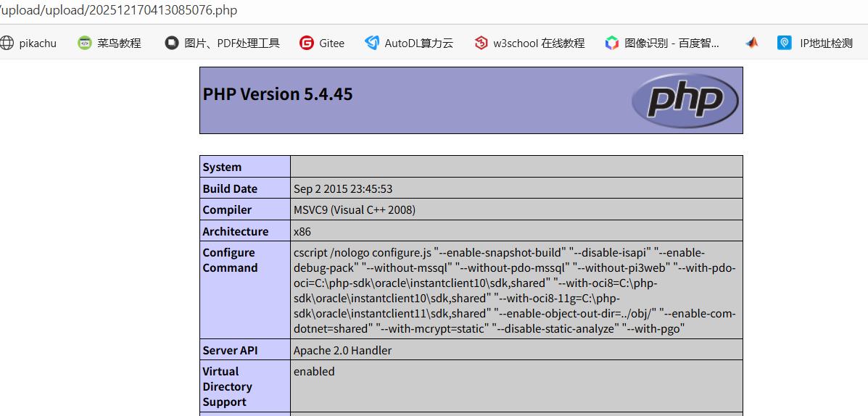This screenshot has width=868, height=416.
Task: Click the AutoDL算力云 bookmark favicon
Action: click(x=372, y=43)
